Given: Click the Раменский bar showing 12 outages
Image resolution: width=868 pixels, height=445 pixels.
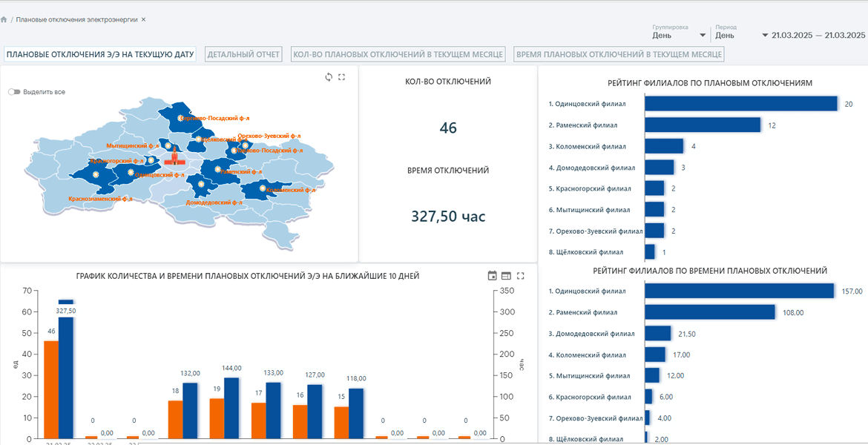Looking at the screenshot, I should [703, 125].
